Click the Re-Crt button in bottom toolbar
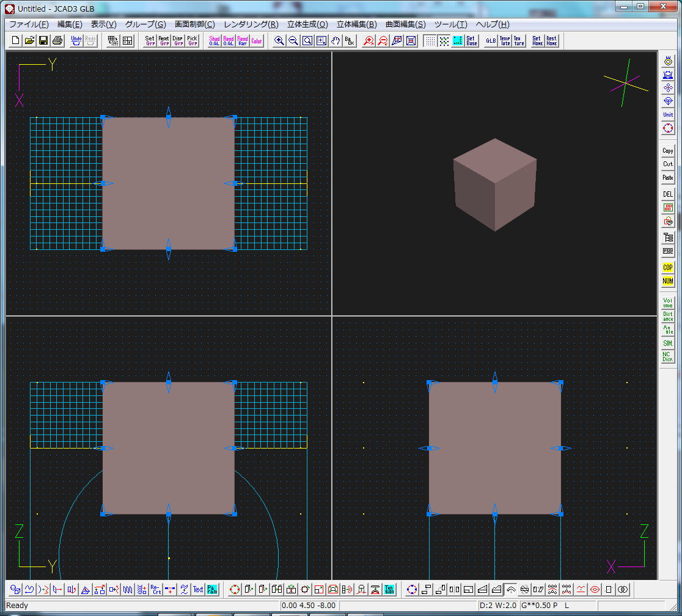 point(156,590)
